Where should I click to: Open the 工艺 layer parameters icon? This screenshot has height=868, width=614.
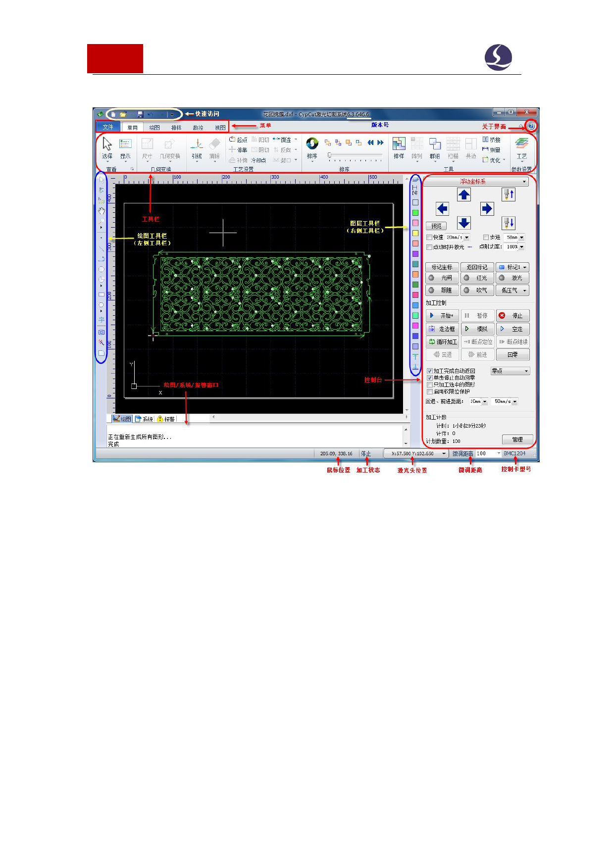coord(521,145)
